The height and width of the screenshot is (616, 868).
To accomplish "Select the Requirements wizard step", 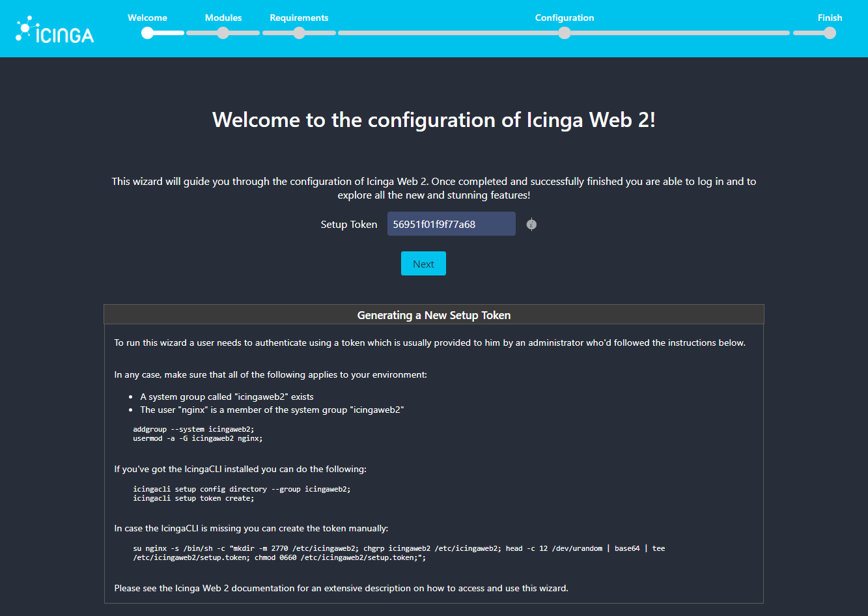I will 299,18.
